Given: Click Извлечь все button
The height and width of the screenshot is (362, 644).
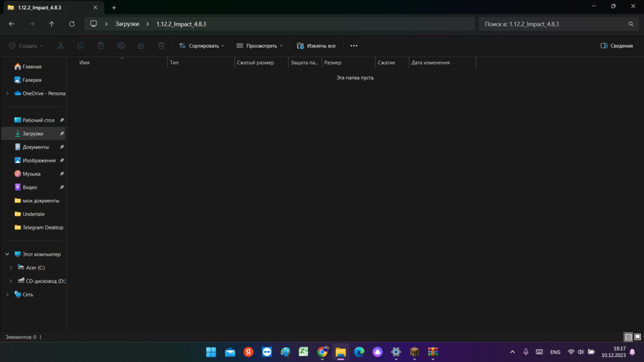Looking at the screenshot, I should (316, 46).
